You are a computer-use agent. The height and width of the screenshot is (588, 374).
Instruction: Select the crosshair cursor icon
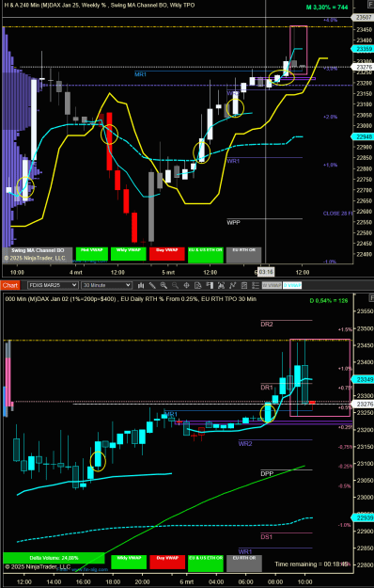point(186,285)
